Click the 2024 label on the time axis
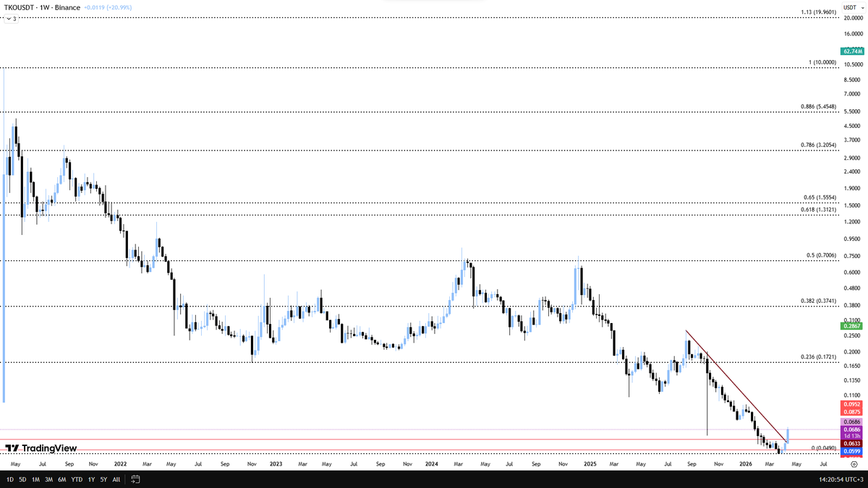The height and width of the screenshot is (488, 868). pos(432,463)
